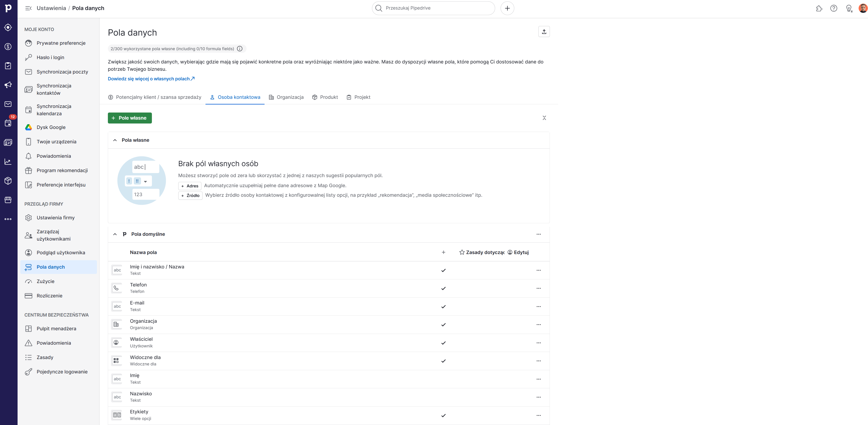Open options for Pola domyślne section
The width and height of the screenshot is (868, 425).
[x=538, y=234]
